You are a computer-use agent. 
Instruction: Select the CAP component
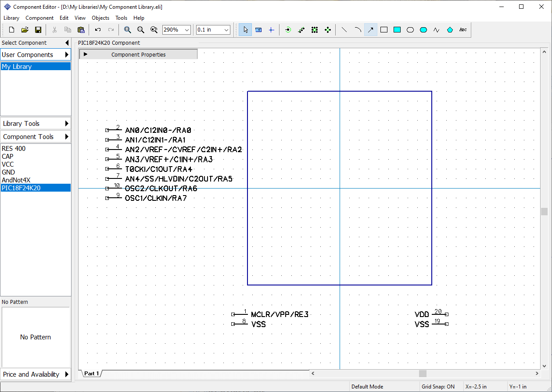[36, 157]
